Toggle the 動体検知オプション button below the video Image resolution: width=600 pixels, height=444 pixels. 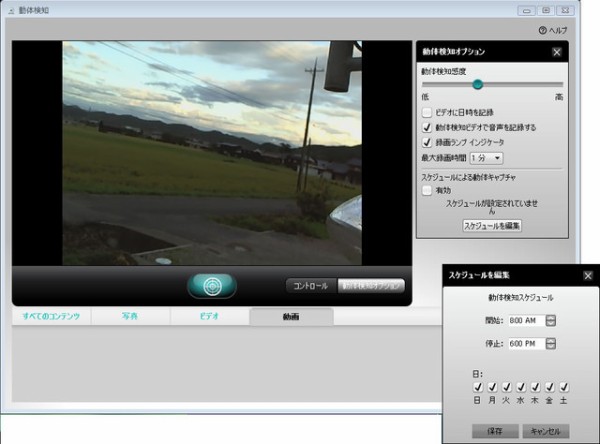pyautogui.click(x=371, y=286)
